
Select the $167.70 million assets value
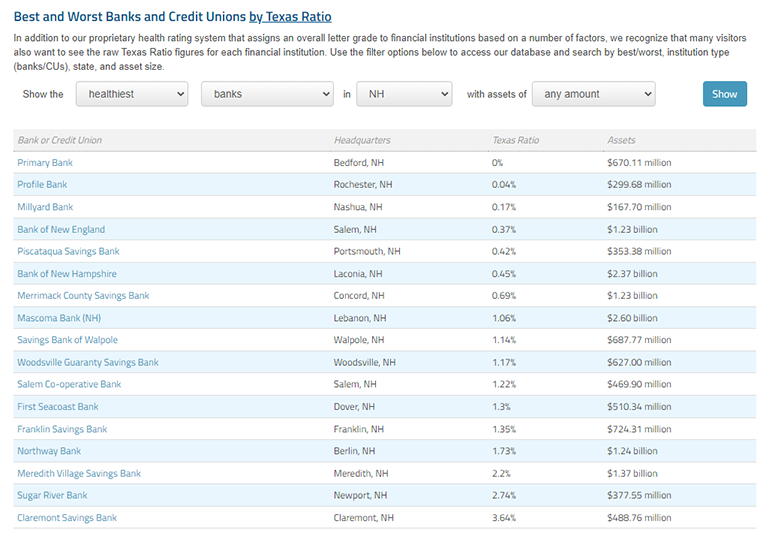point(639,207)
